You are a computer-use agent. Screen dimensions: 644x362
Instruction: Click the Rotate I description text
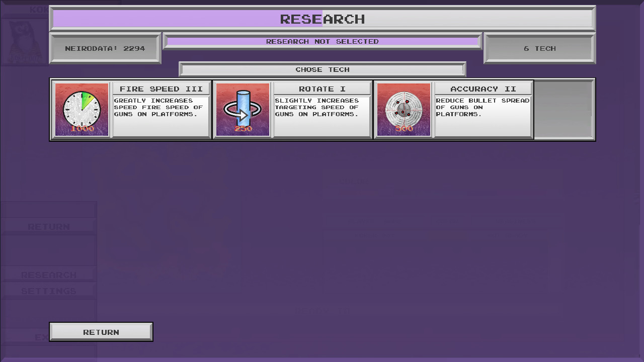pos(317,108)
